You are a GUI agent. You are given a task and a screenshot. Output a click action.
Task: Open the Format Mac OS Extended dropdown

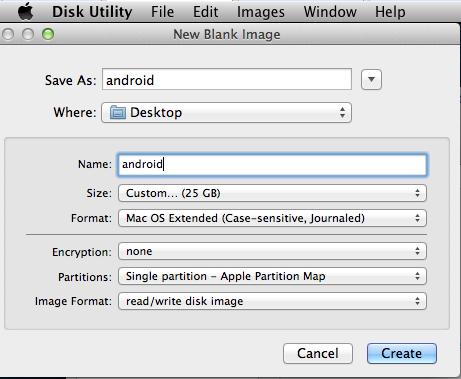point(272,218)
